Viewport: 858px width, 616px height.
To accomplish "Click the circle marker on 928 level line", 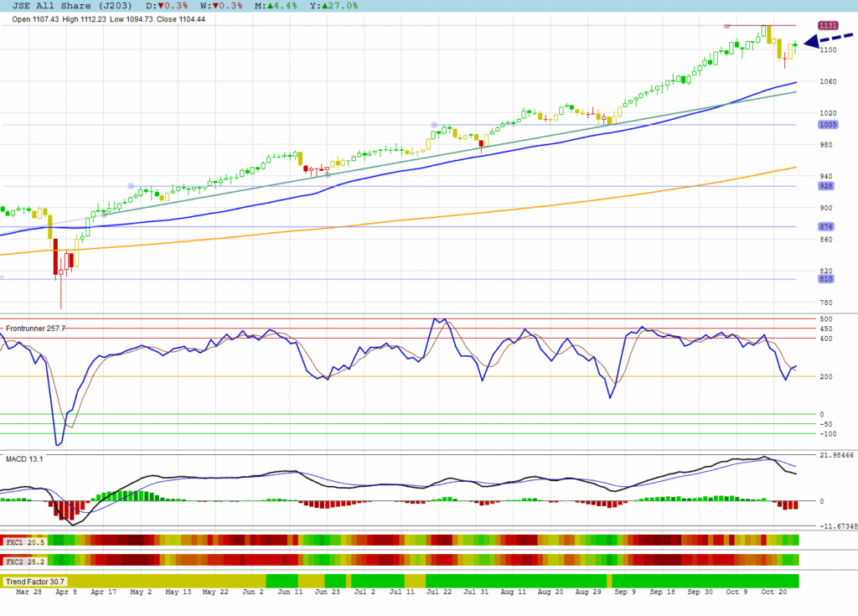I will pos(131,186).
